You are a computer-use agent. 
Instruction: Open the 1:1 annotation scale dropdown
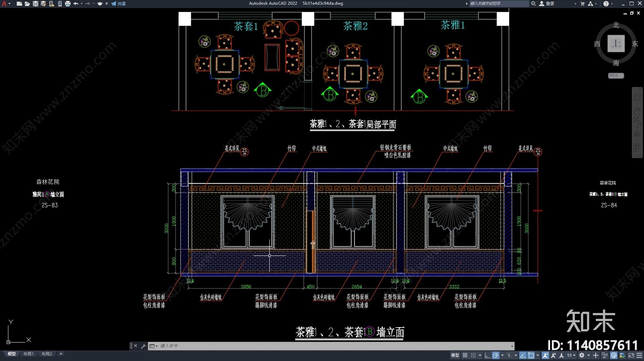pos(572,355)
